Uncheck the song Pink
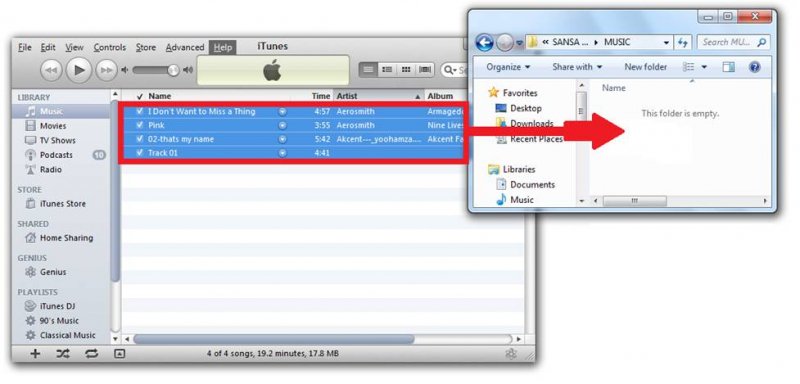800x384 pixels. (140, 125)
